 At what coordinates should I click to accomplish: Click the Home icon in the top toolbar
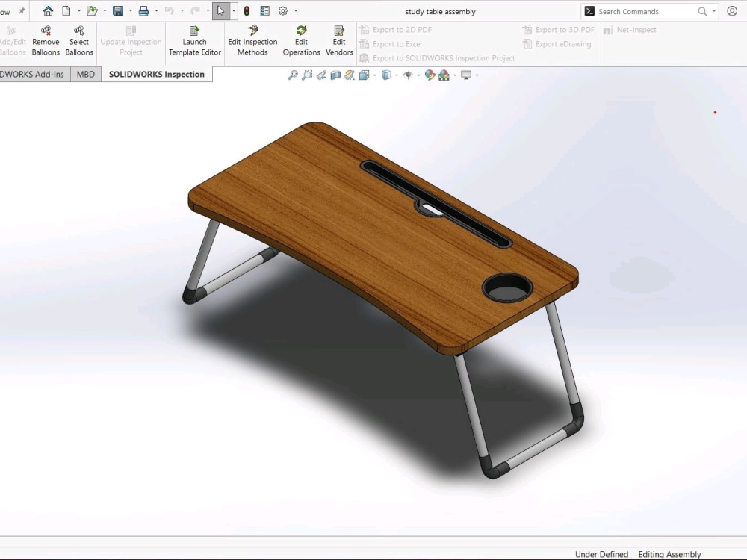(x=48, y=10)
